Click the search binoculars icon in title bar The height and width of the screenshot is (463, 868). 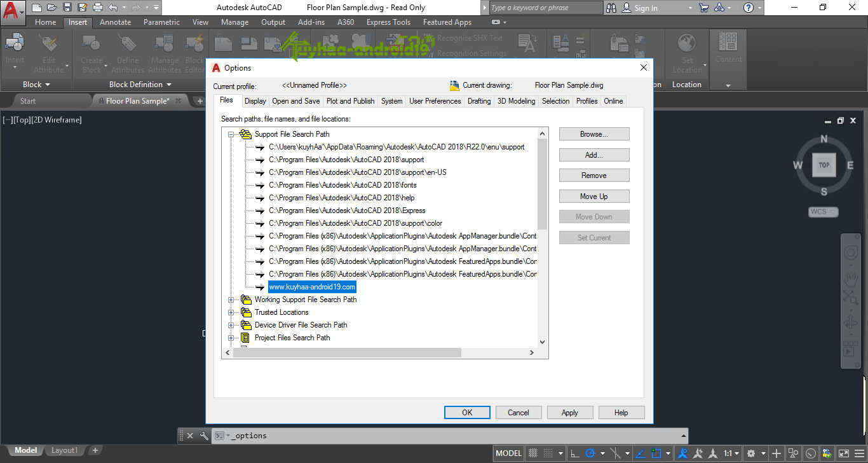(x=611, y=8)
